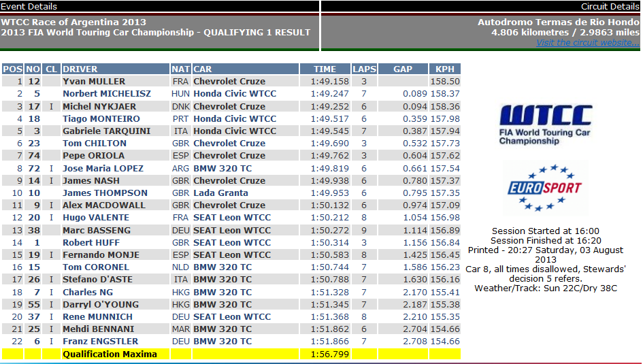Click the Eurosport logo

[x=545, y=188]
